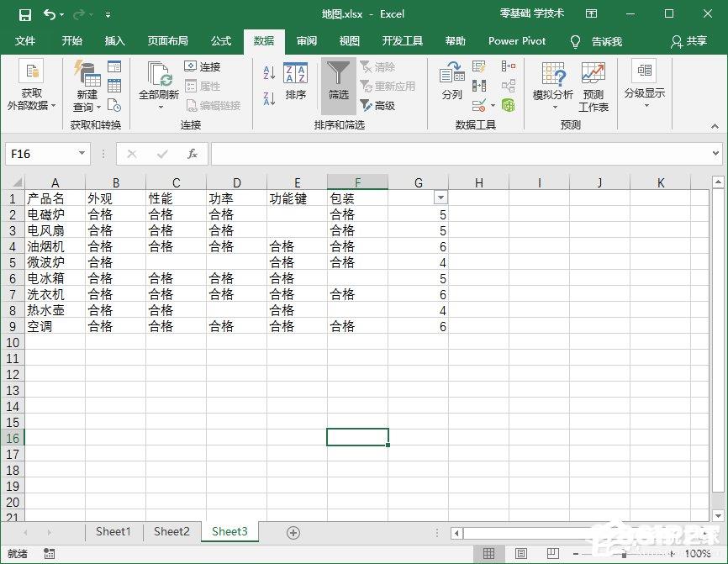
Task: Click the Data Validation icon
Action: tap(478, 105)
